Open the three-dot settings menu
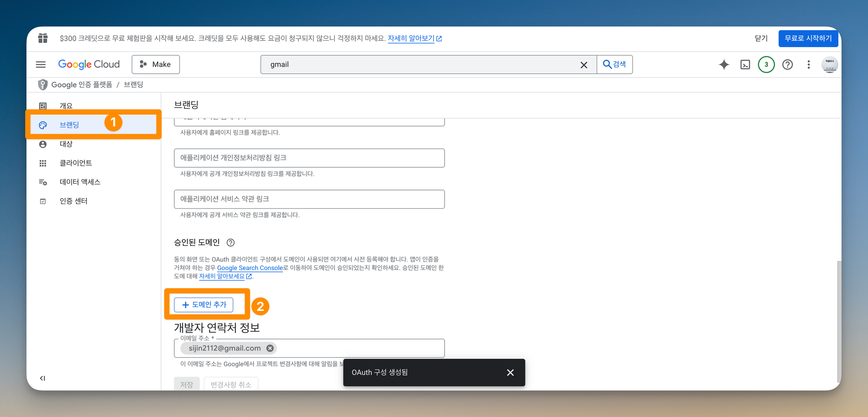 (809, 64)
